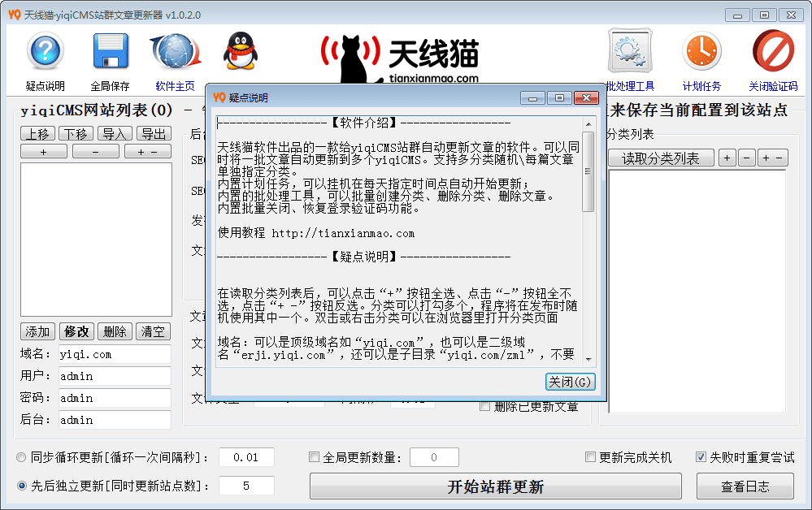Select 先后独立更新 radio option

coord(21,486)
